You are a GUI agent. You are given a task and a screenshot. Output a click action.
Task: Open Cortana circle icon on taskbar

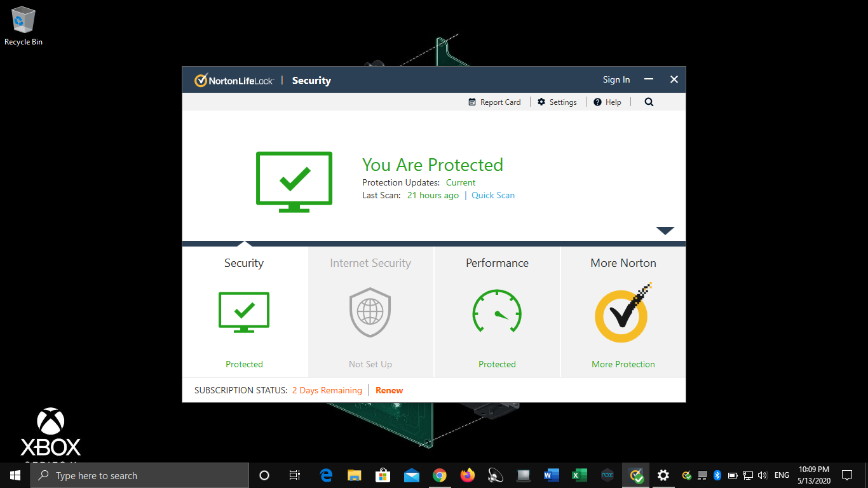(x=264, y=475)
